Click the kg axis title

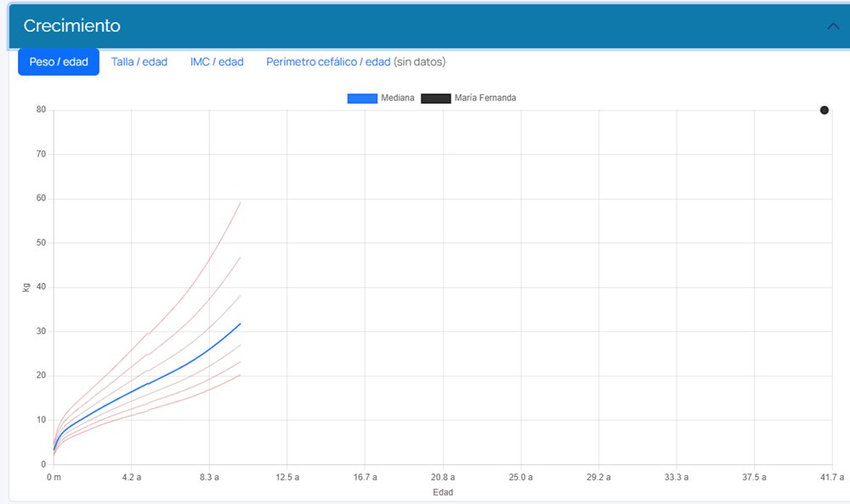26,287
